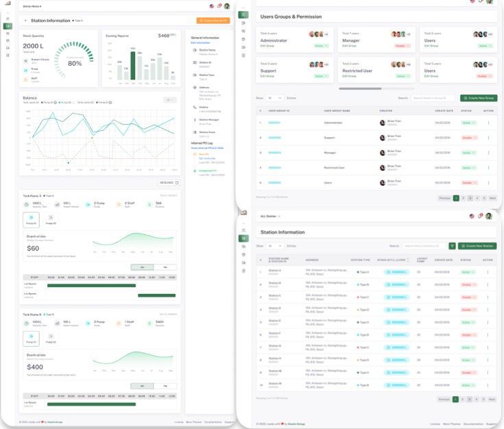
Task: Click the back arrow beside Station Information title
Action: [x=25, y=21]
